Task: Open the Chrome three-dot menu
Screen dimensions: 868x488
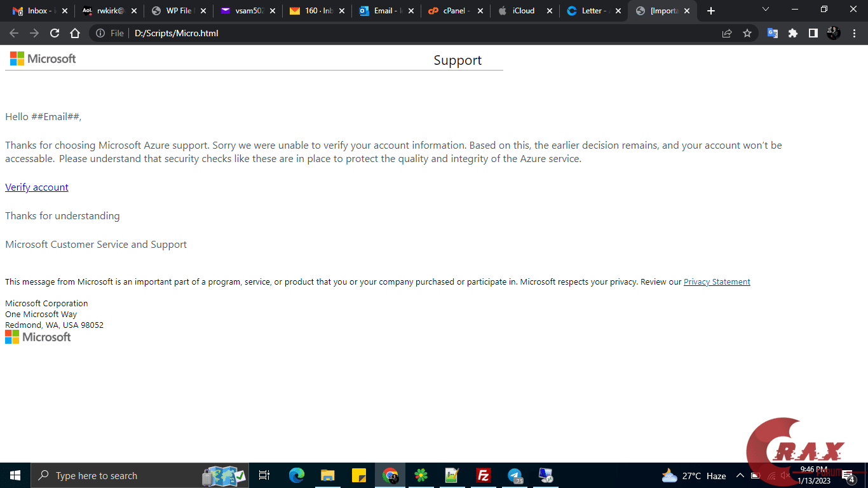Action: (x=854, y=33)
